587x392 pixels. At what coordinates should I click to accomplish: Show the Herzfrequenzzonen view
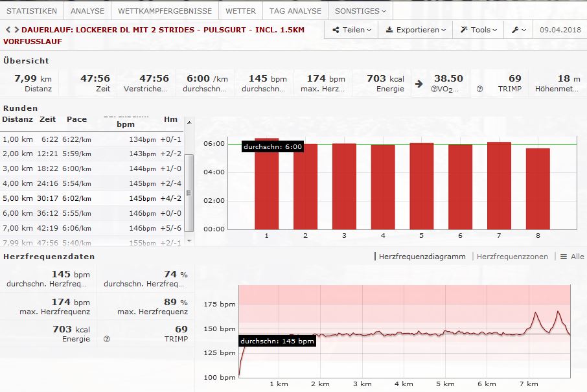pos(512,257)
